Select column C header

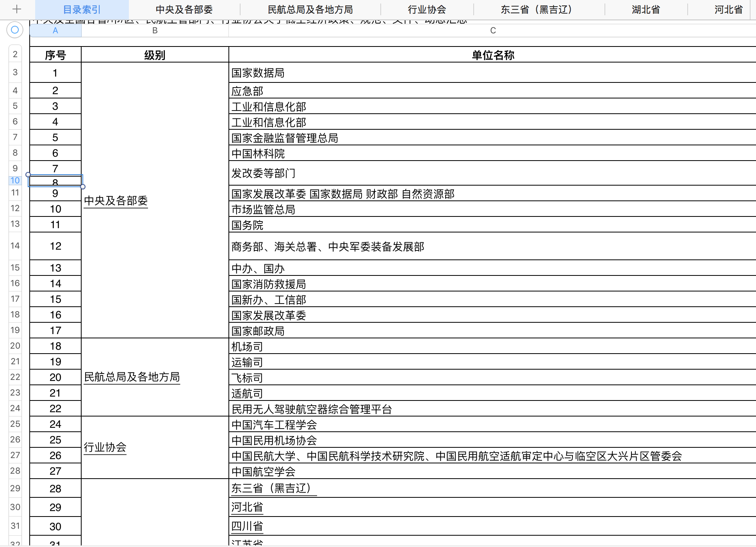(493, 30)
